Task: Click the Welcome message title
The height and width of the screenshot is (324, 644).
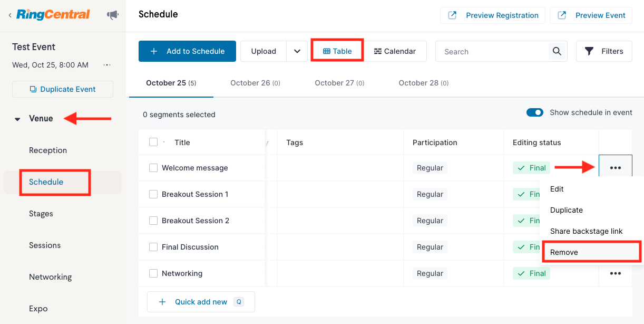Action: (195, 168)
